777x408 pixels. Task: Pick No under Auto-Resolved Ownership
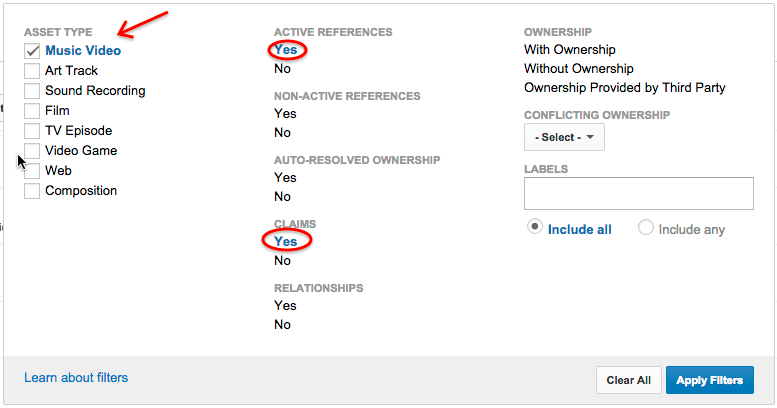point(283,197)
